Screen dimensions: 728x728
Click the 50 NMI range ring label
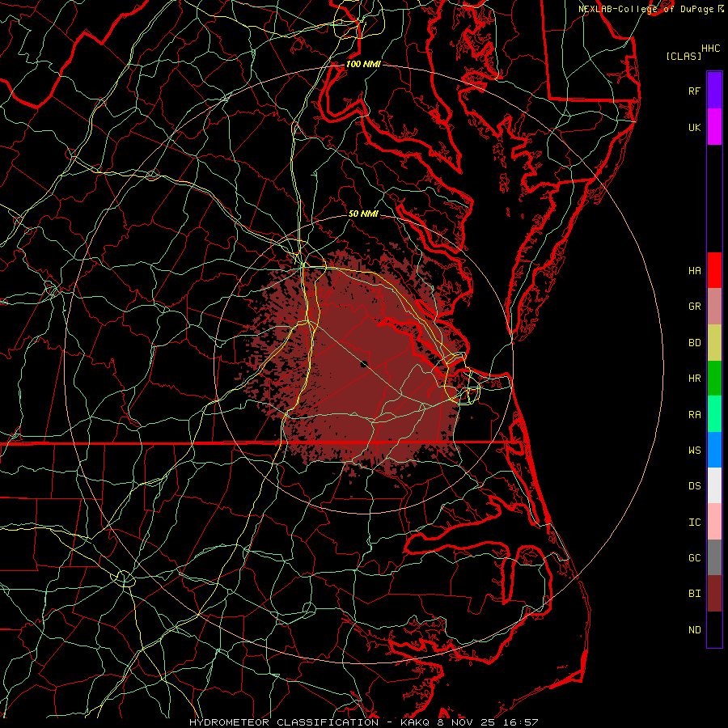pos(363,214)
